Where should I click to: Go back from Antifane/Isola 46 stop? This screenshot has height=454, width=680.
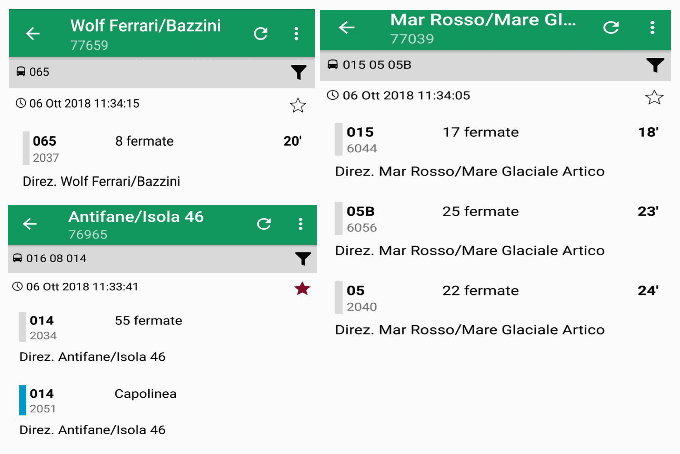coord(30,224)
